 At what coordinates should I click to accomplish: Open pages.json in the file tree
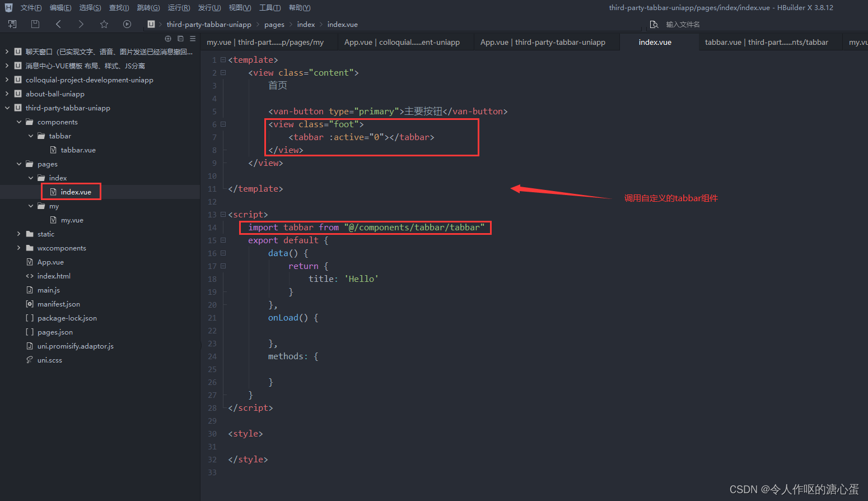[x=55, y=332]
